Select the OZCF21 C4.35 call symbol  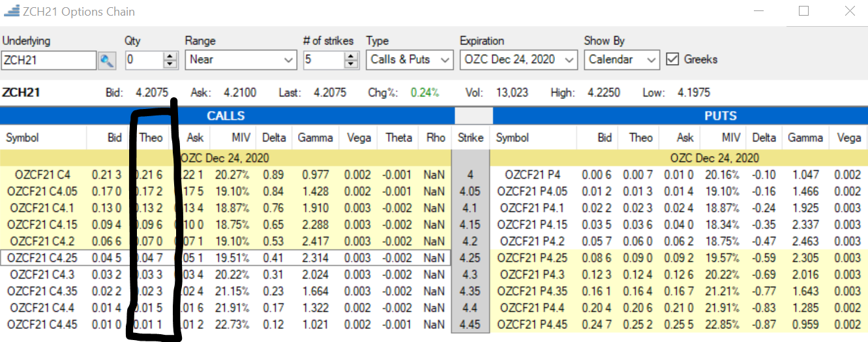[x=42, y=291]
